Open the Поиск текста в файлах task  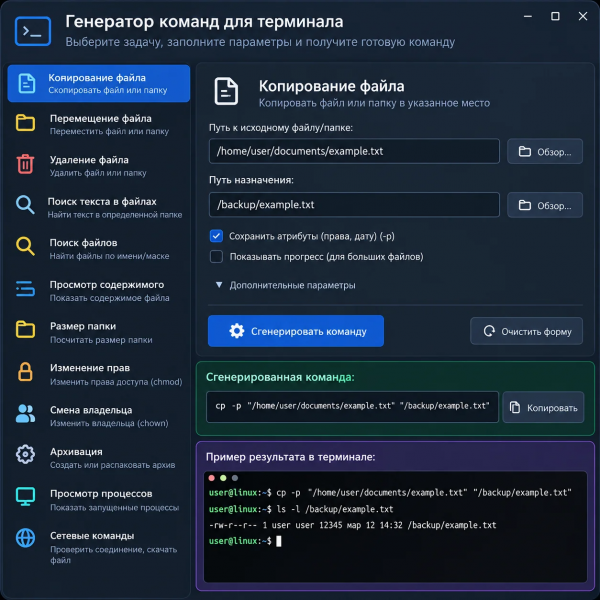point(99,207)
